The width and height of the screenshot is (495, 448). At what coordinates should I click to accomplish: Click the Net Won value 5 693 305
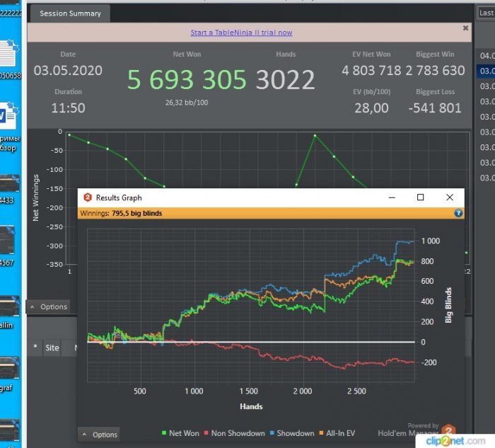coord(187,79)
